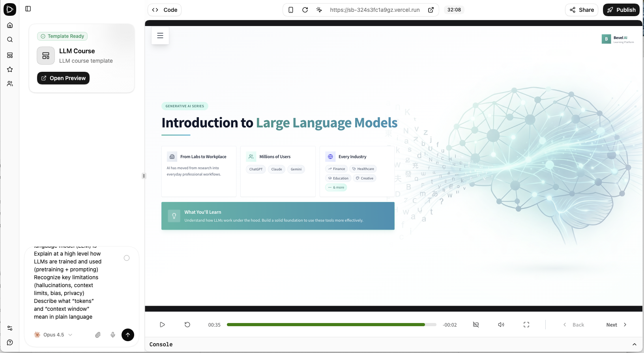Open the help question mark icon
This screenshot has width=644, height=353.
point(10,342)
